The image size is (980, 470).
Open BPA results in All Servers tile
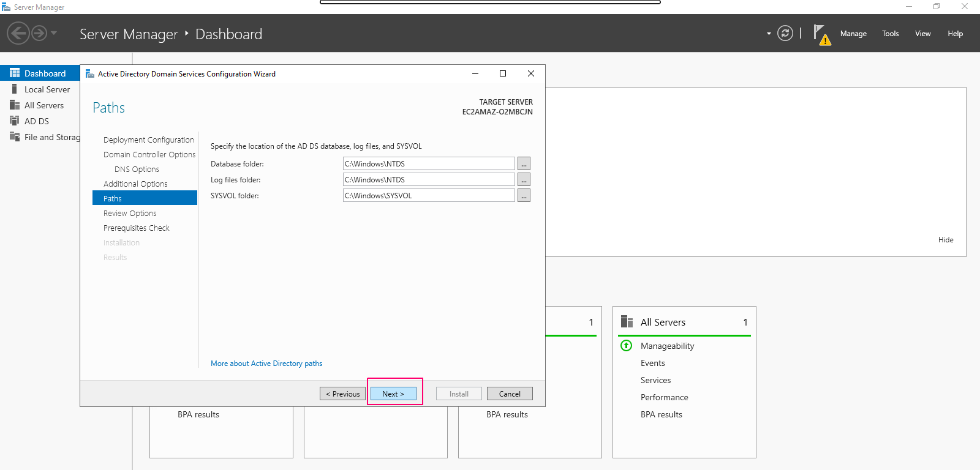point(661,414)
